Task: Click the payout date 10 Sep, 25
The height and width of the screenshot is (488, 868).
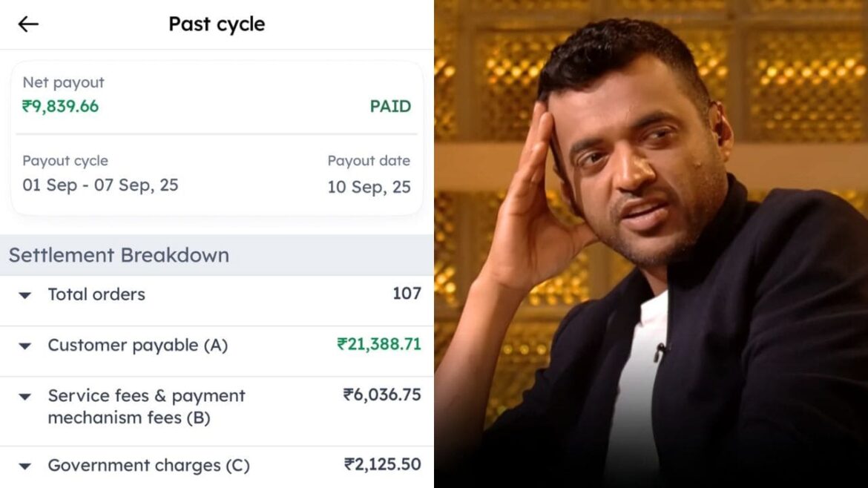Action: (x=369, y=187)
